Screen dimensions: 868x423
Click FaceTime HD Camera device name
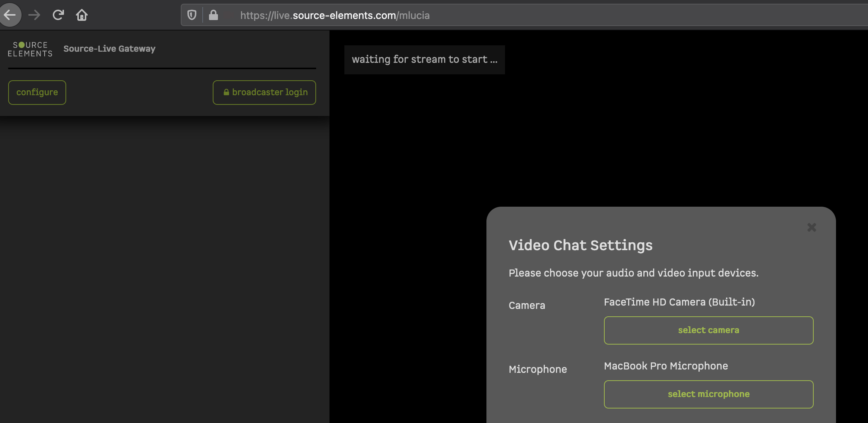[x=679, y=302]
